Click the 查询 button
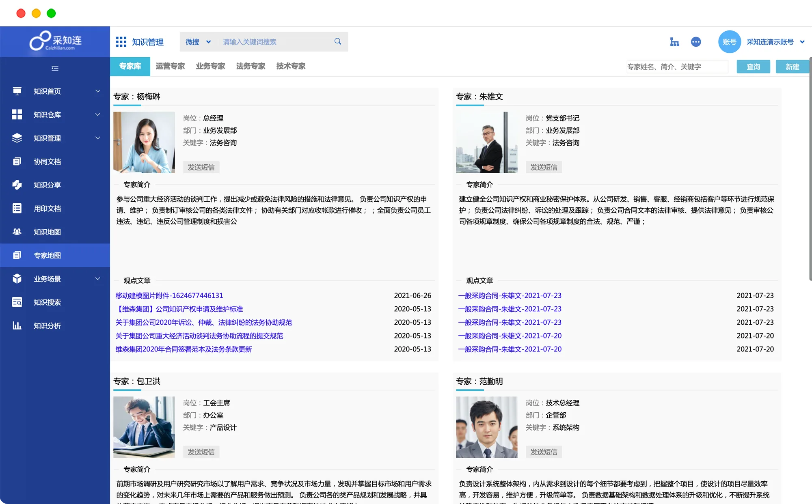Viewport: 812px width, 504px height. (x=753, y=67)
